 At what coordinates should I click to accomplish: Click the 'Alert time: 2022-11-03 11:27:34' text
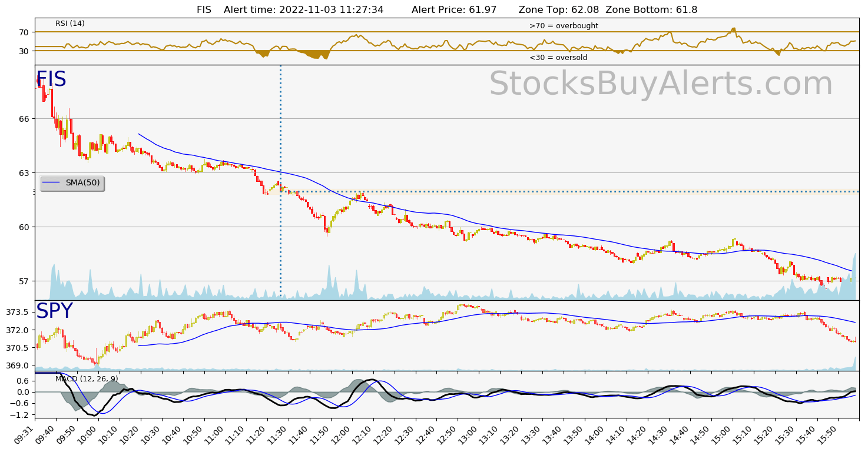coord(304,9)
